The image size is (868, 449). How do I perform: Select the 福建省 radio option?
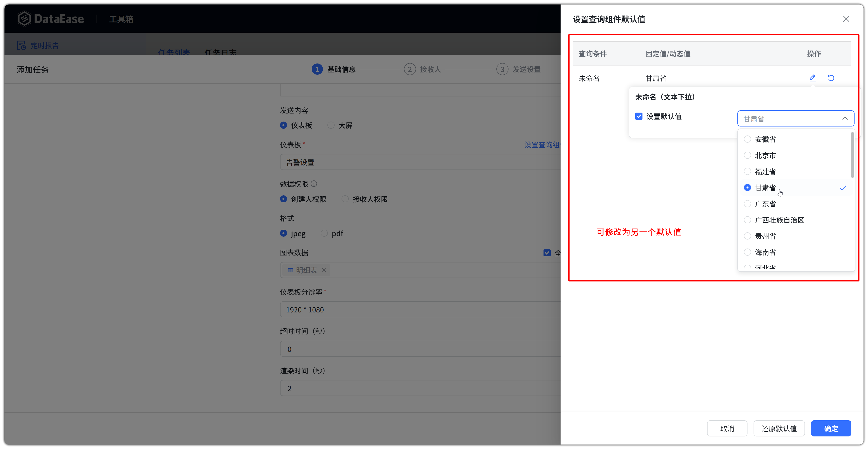tap(747, 171)
